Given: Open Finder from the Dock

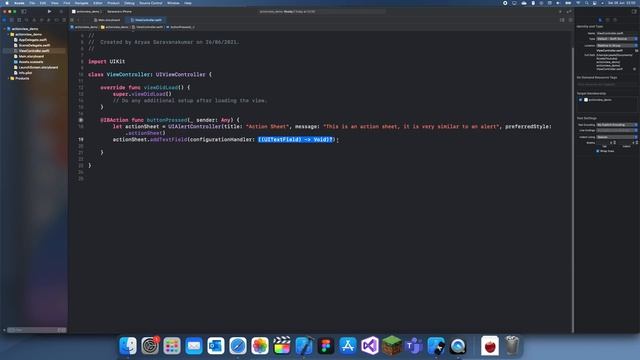Looking at the screenshot, I should 128,346.
